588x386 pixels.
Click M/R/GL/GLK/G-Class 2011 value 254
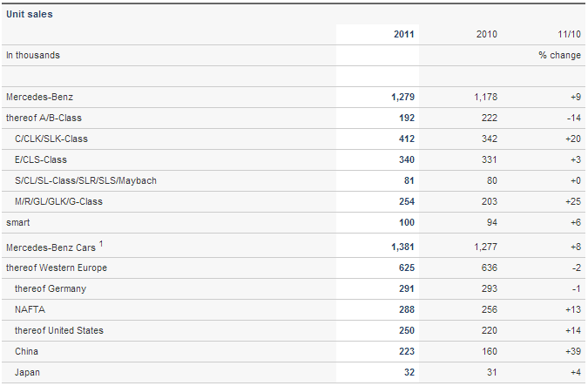pos(407,201)
